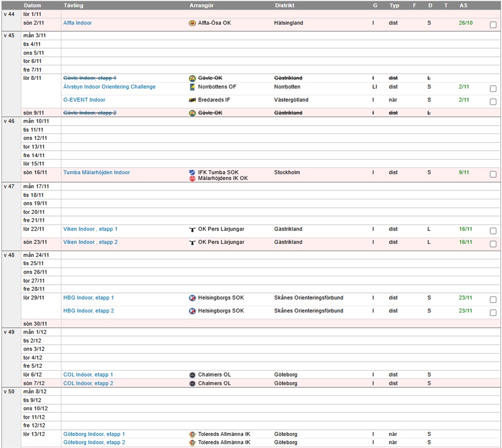Open the cancelled Gävle Indoor, etapp 1 link
Image resolution: width=502 pixels, height=448 pixels.
click(89, 78)
